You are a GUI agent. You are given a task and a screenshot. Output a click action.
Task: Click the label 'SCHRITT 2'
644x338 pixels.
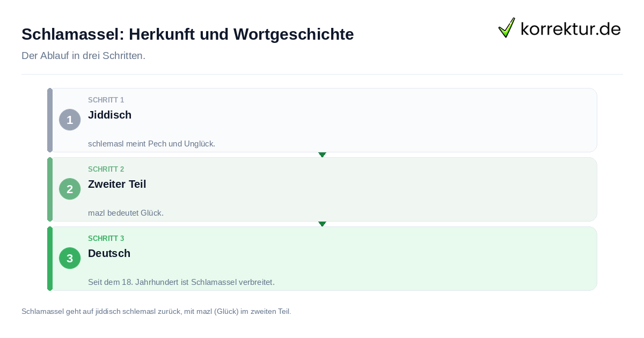(106, 170)
